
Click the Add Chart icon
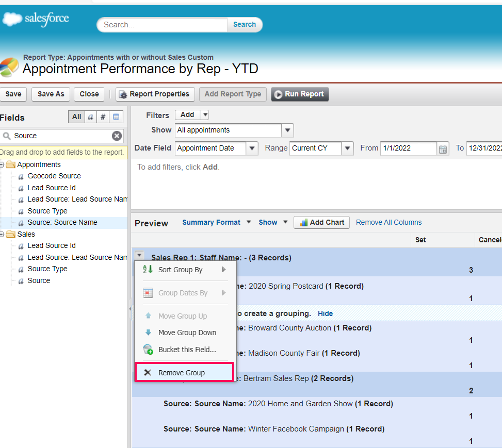coord(303,222)
